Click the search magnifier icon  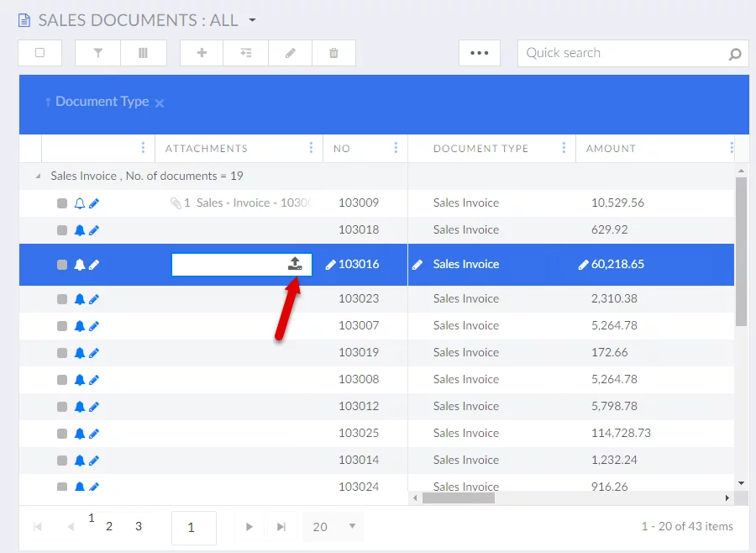tap(735, 54)
